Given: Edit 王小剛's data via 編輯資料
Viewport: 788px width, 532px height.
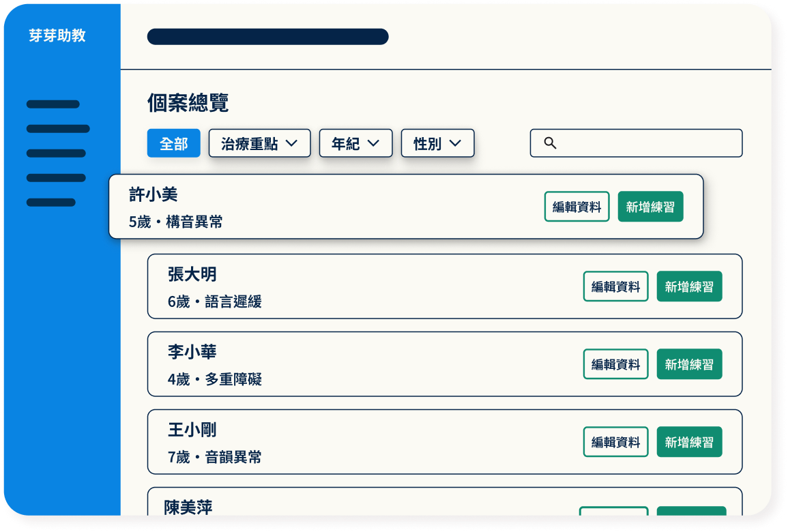Looking at the screenshot, I should coord(615,442).
